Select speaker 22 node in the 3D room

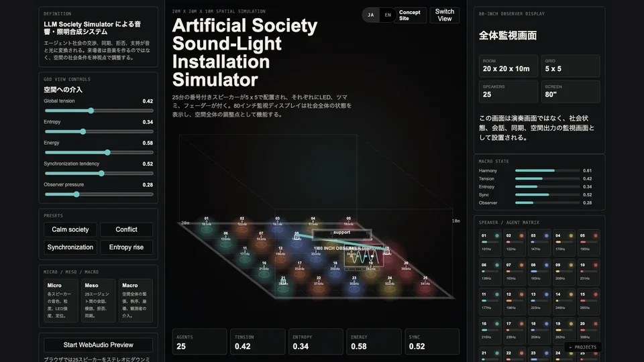(x=318, y=286)
